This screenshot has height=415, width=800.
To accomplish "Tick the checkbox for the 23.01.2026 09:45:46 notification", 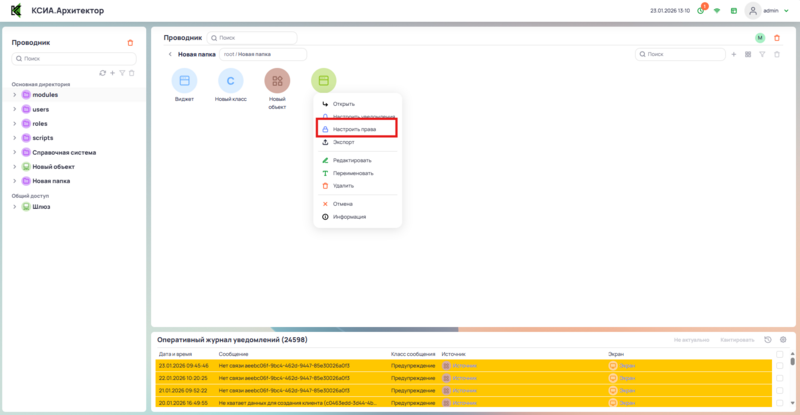I will pos(780,366).
